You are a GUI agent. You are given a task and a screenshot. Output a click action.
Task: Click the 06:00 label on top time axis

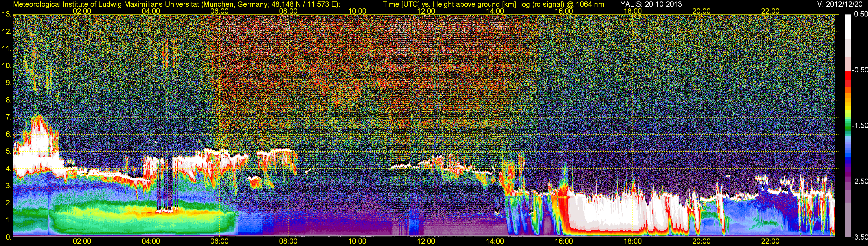coord(219,11)
